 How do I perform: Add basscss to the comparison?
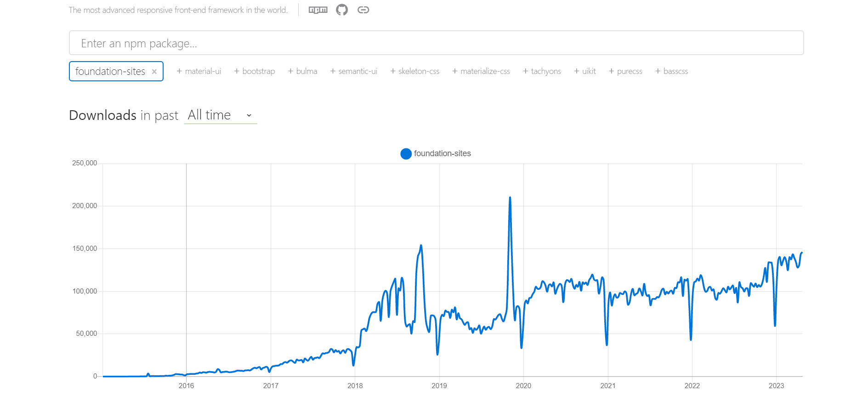(x=671, y=71)
